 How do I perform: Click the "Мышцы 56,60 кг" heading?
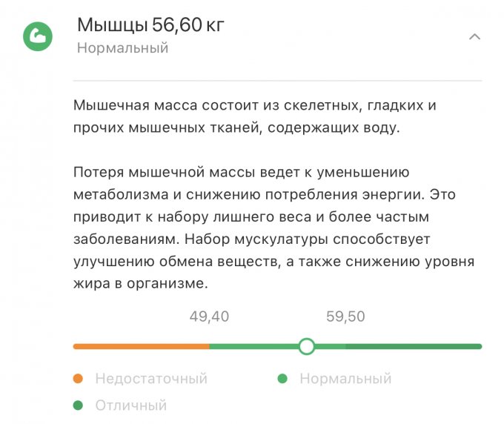pos(150,25)
